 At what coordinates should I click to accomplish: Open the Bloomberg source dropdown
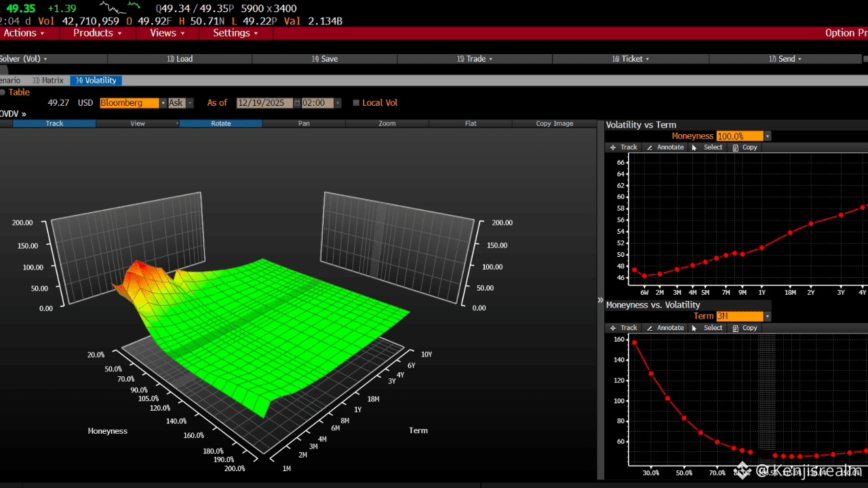(163, 103)
